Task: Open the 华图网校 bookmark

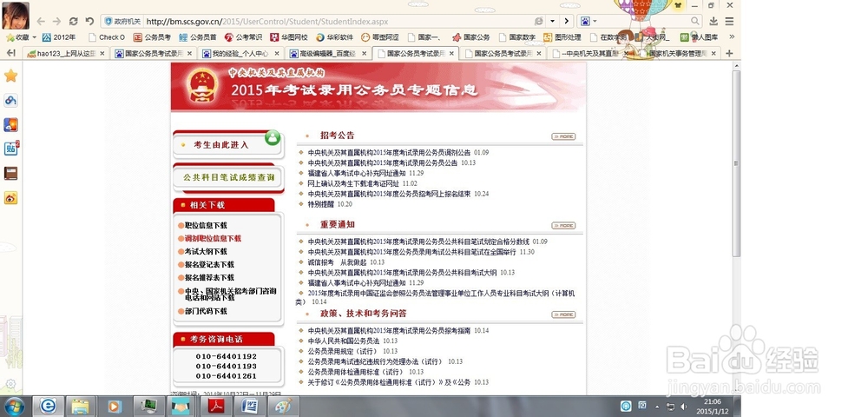Action: point(289,37)
